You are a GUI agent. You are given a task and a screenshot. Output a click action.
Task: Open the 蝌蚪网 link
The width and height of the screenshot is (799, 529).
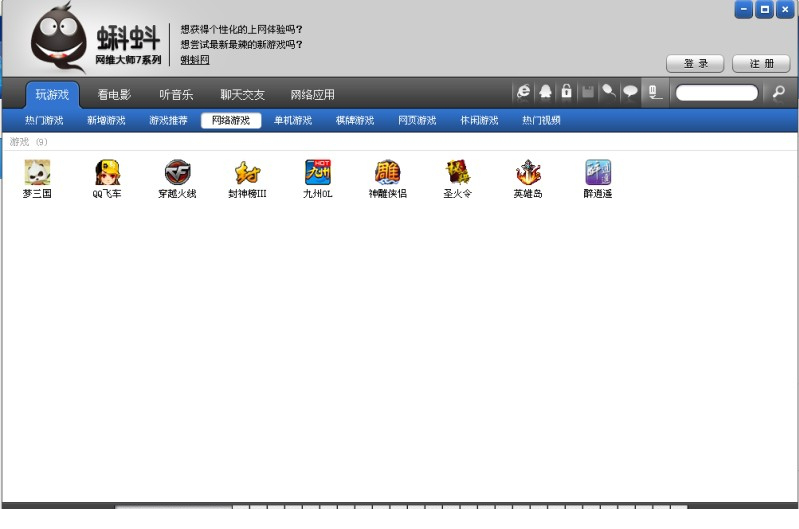tap(195, 60)
